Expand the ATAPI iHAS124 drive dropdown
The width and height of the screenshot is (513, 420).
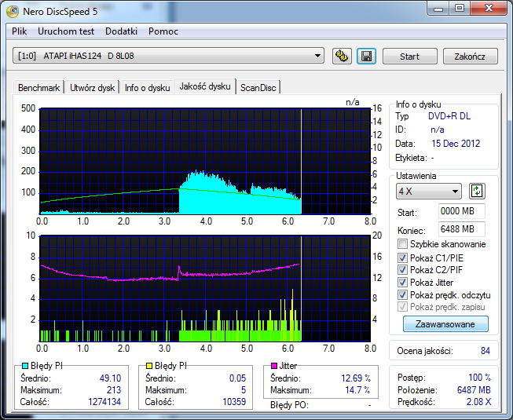[x=317, y=56]
